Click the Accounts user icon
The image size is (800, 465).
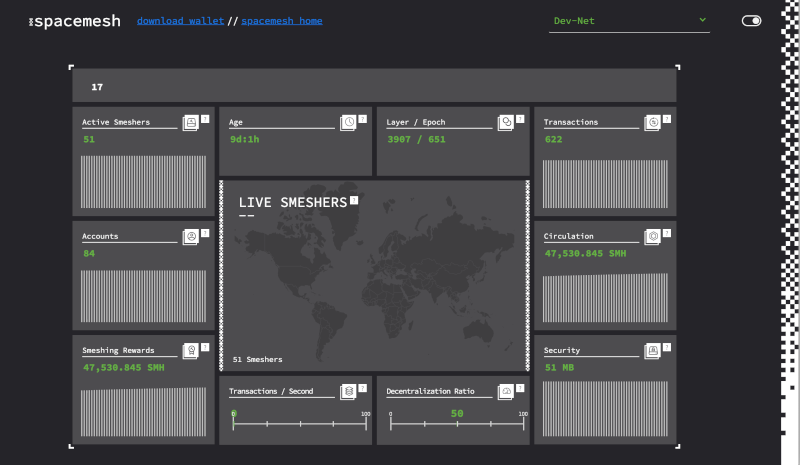pos(190,237)
